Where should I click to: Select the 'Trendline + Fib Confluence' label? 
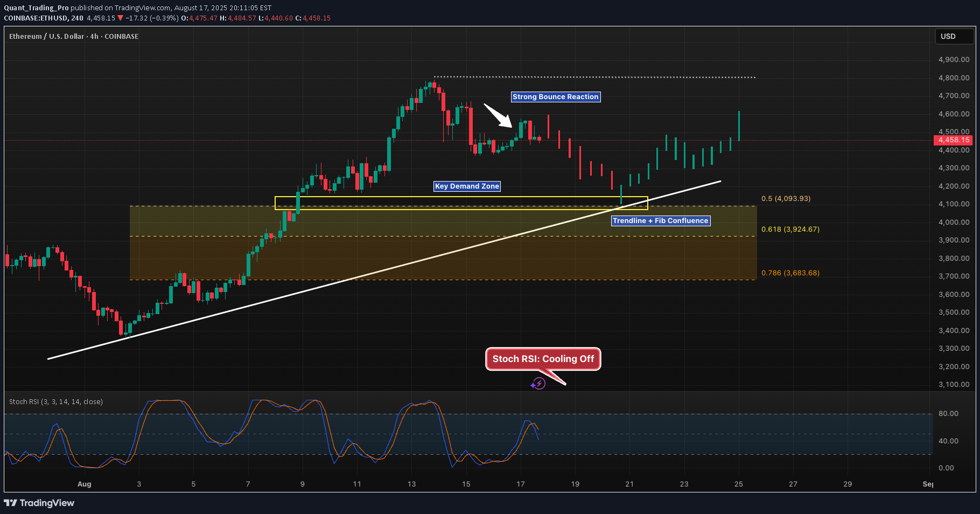[x=661, y=221]
